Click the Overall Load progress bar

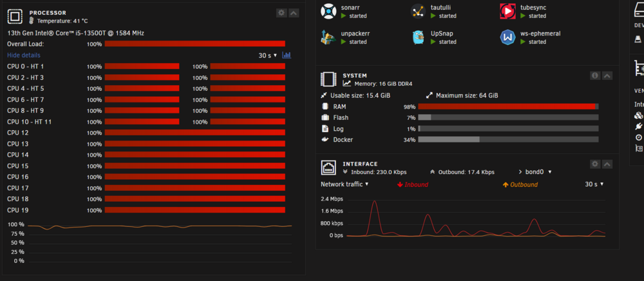pos(194,44)
